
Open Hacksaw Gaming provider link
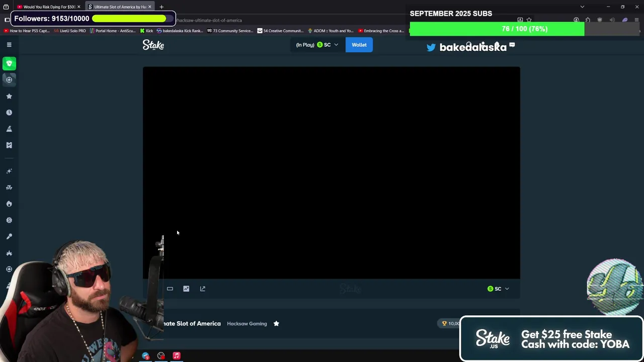(247, 324)
